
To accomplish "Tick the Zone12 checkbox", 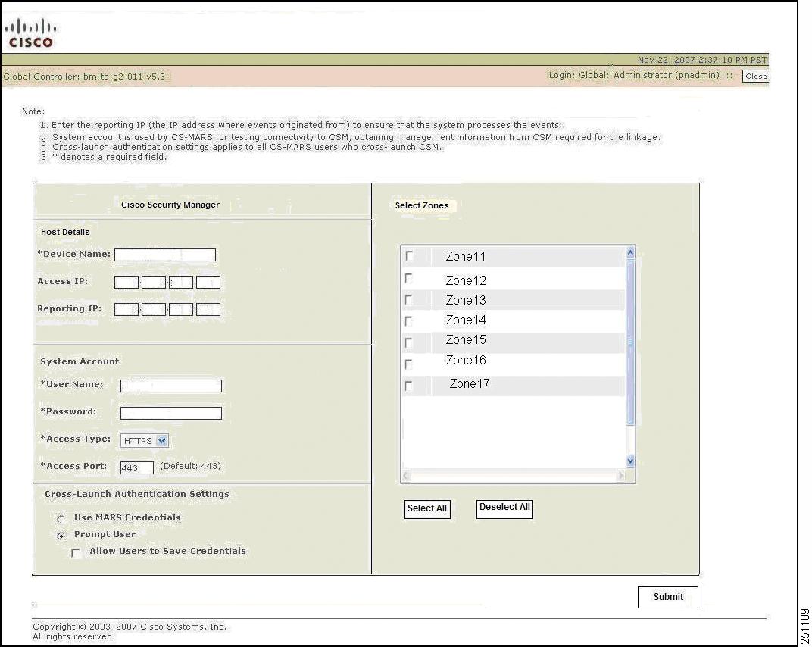I will coord(408,278).
